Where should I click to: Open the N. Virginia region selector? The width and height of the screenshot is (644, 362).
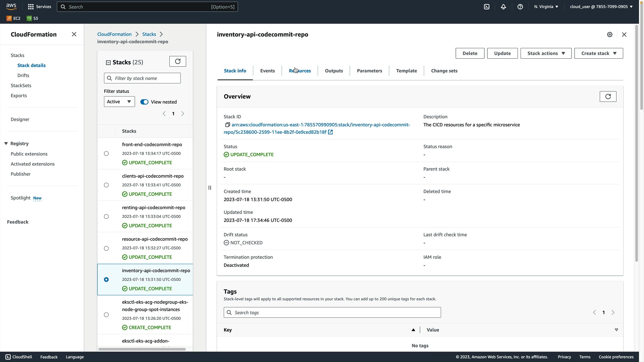[x=546, y=7]
